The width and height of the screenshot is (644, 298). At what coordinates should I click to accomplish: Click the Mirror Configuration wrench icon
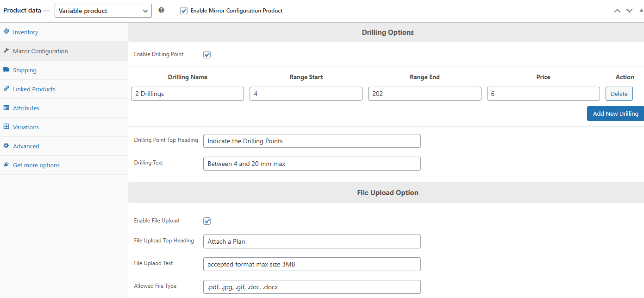pos(6,51)
